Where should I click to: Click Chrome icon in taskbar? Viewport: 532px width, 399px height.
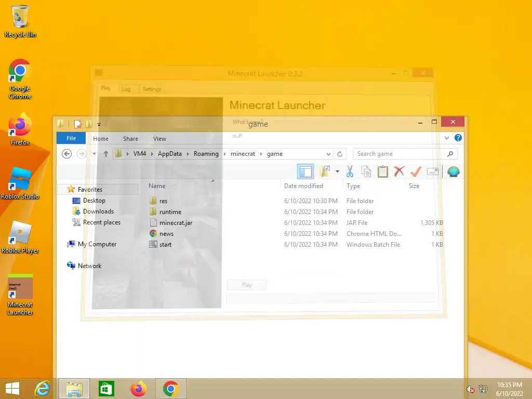coord(170,389)
